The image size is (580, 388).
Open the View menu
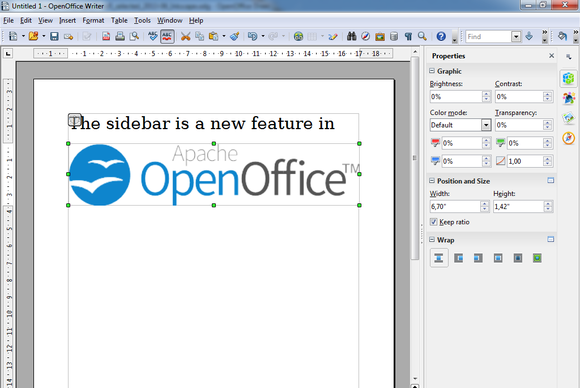coord(45,20)
